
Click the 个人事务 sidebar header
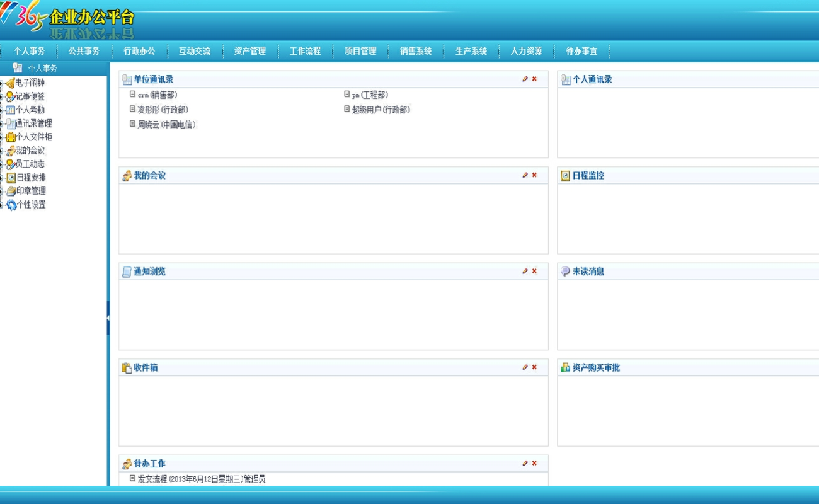click(x=54, y=68)
